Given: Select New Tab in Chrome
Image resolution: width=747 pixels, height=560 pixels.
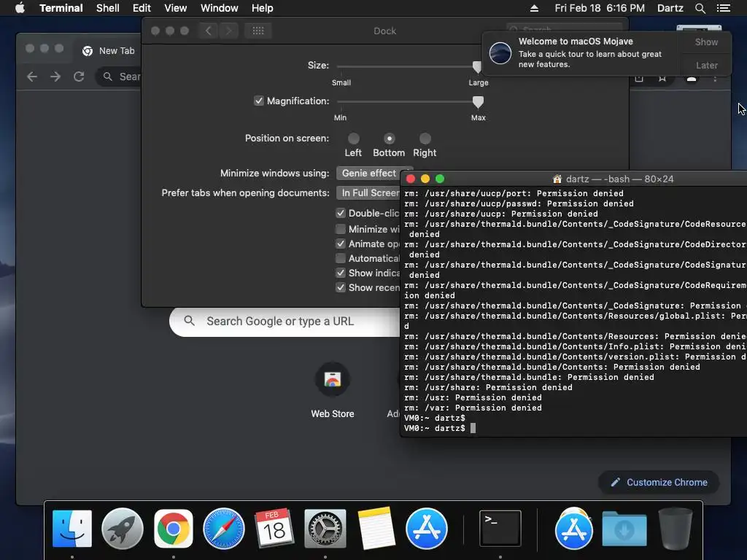Looking at the screenshot, I should (x=109, y=51).
